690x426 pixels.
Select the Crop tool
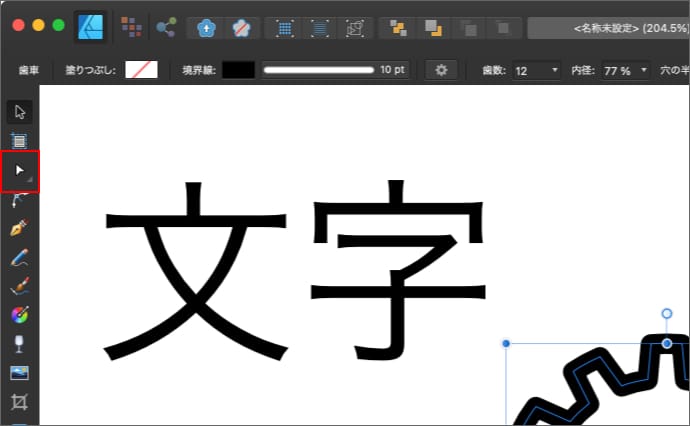pyautogui.click(x=20, y=403)
